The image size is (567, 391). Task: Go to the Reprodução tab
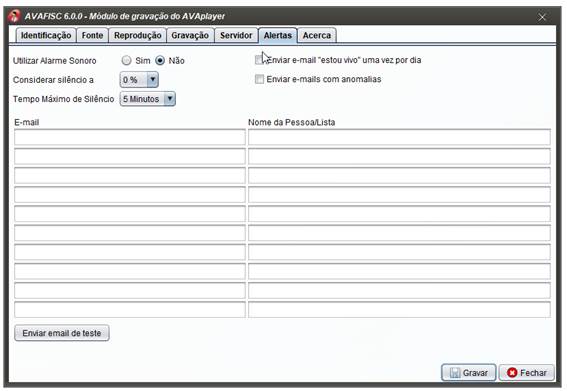(137, 35)
